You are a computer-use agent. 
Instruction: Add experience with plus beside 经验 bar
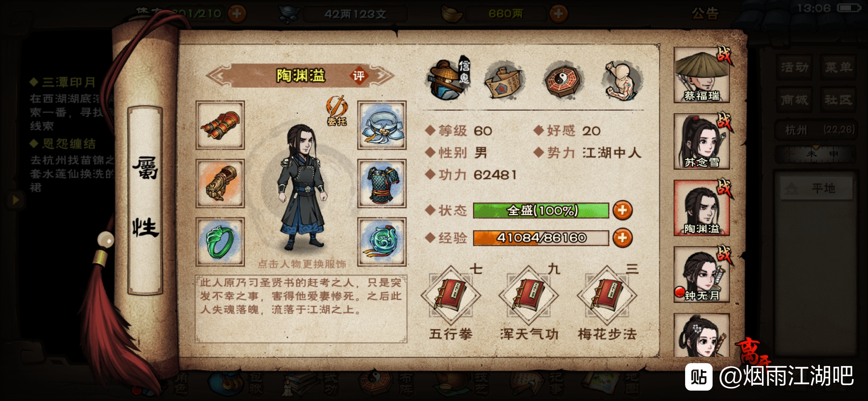coord(622,238)
